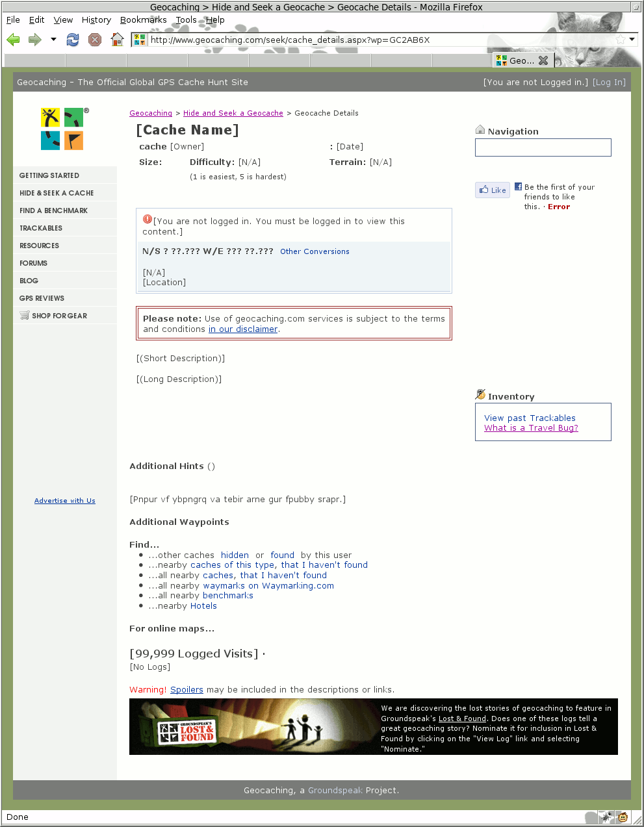Click the address bar URL field
Image resolution: width=644 pixels, height=827 pixels.
pos(377,40)
